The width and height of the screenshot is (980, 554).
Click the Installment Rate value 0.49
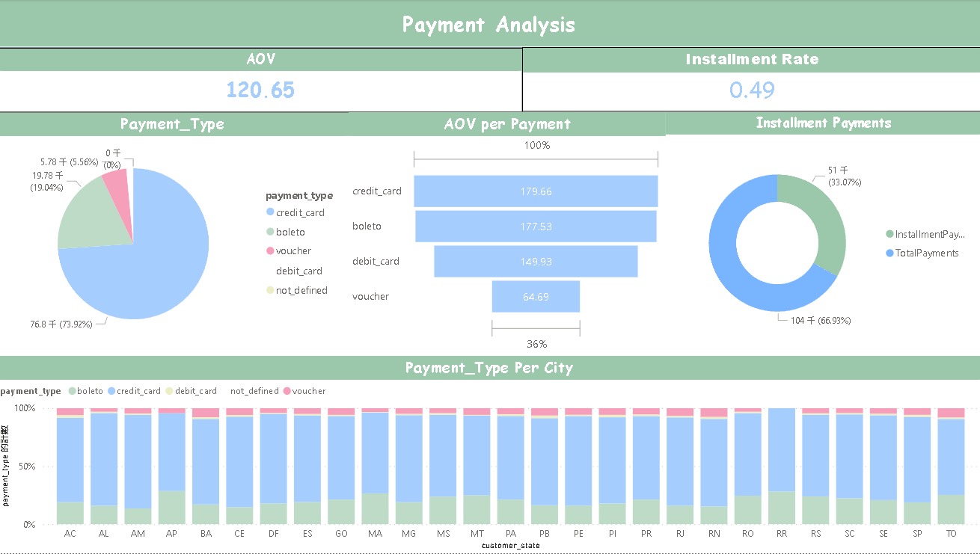tap(751, 90)
